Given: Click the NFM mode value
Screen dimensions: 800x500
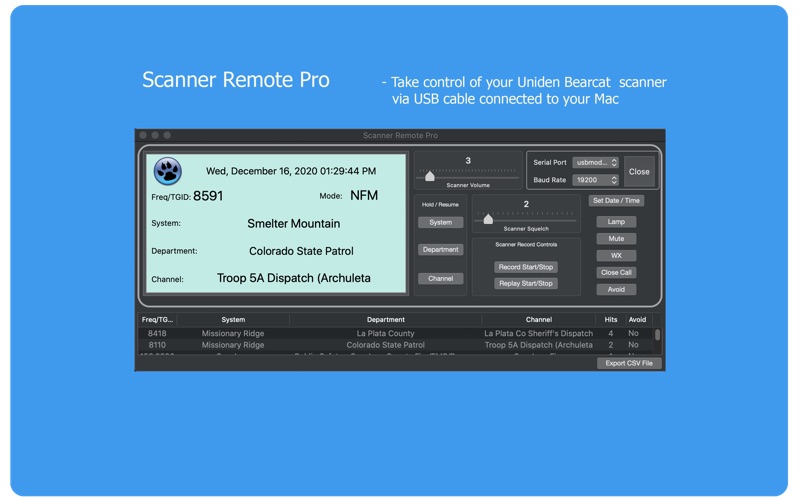Looking at the screenshot, I should (x=364, y=195).
